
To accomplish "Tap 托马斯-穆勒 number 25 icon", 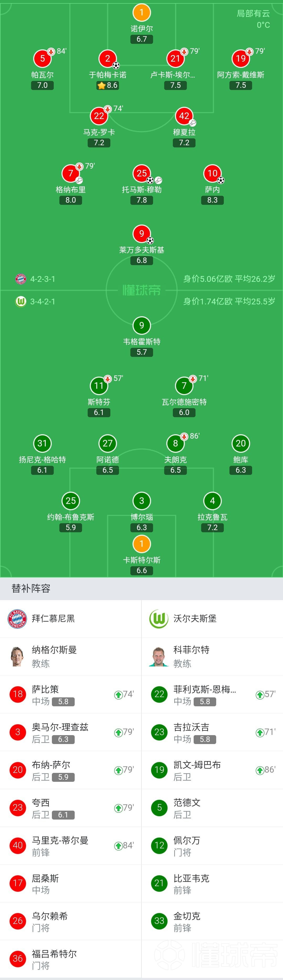I will tap(141, 174).
